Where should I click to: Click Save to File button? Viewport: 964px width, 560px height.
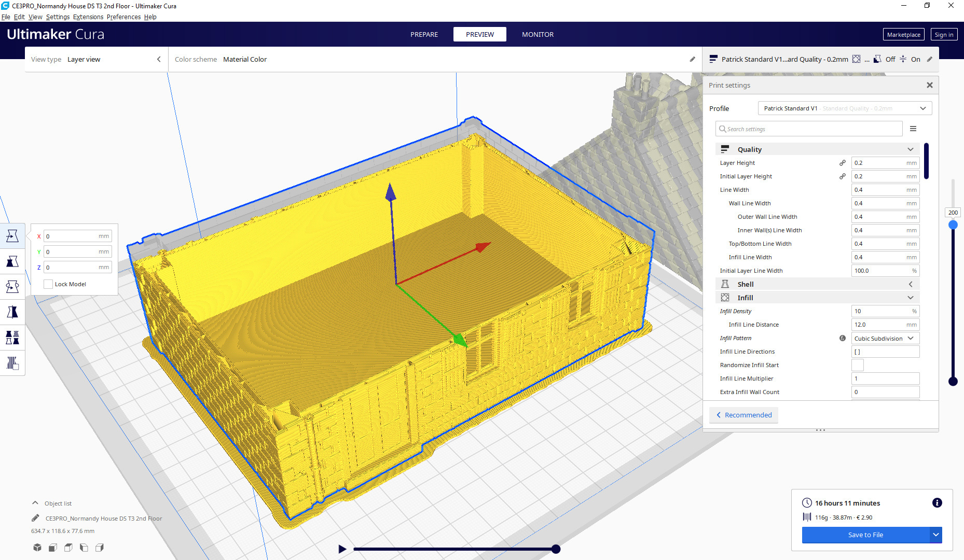coord(865,535)
